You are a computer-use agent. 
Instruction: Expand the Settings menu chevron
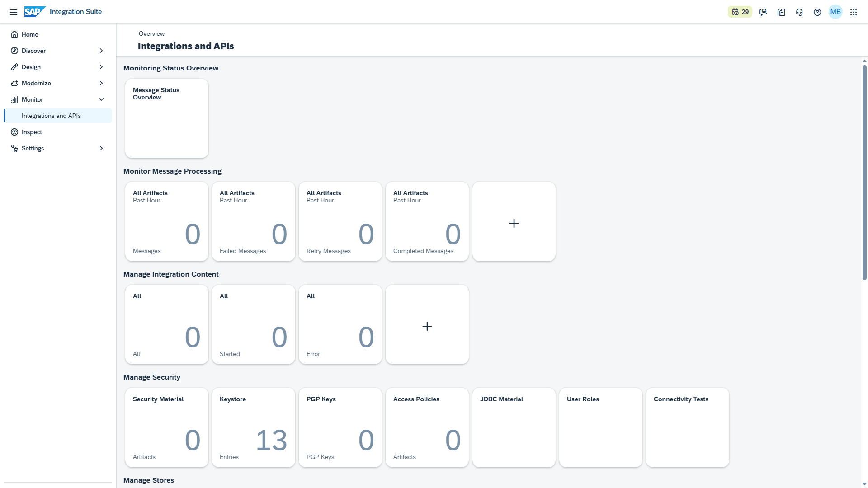point(101,148)
